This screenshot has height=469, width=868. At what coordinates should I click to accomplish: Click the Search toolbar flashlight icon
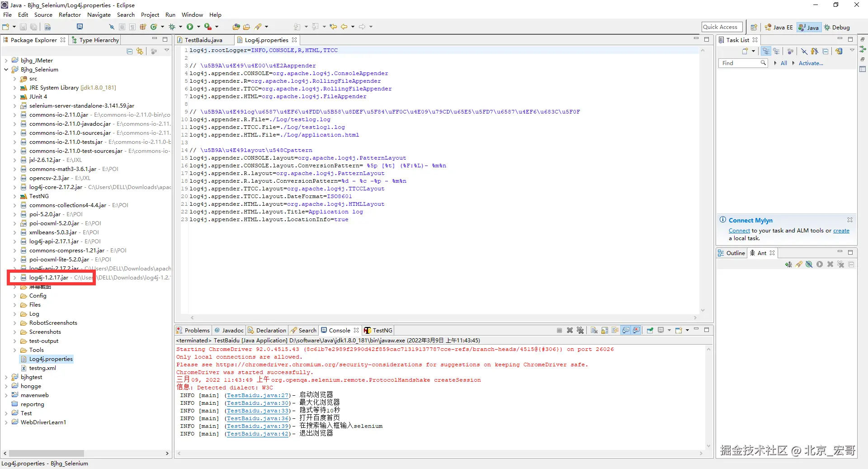tap(258, 27)
